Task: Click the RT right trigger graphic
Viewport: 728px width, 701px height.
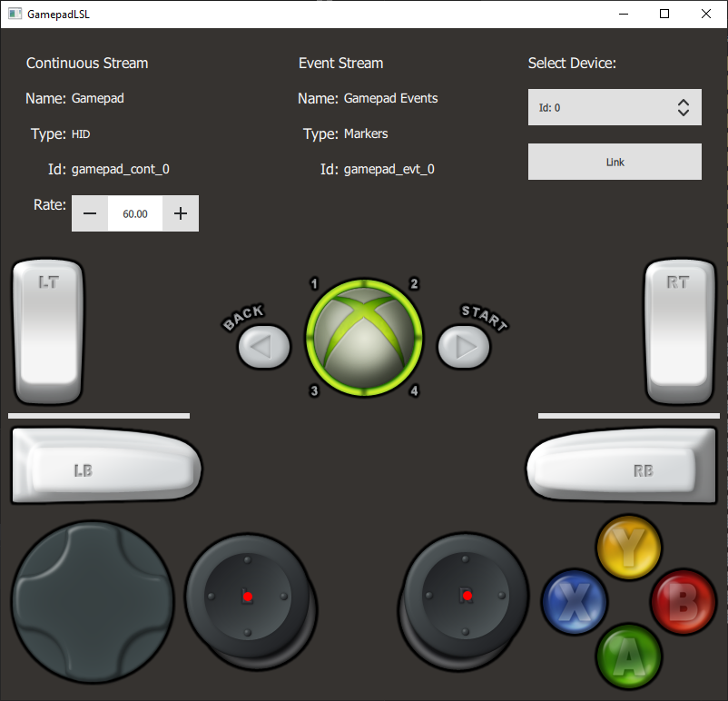Action: pos(680,331)
